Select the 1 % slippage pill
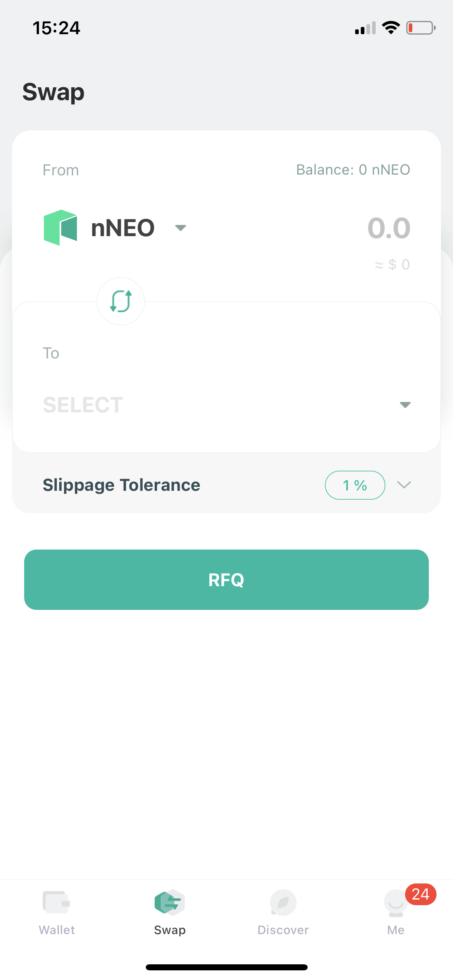The image size is (453, 980). tap(355, 485)
